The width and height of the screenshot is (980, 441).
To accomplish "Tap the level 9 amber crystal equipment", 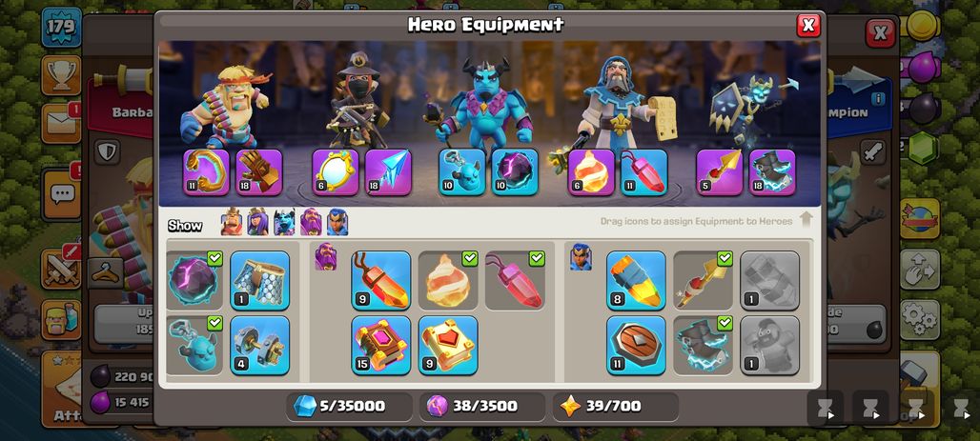I will tap(380, 280).
